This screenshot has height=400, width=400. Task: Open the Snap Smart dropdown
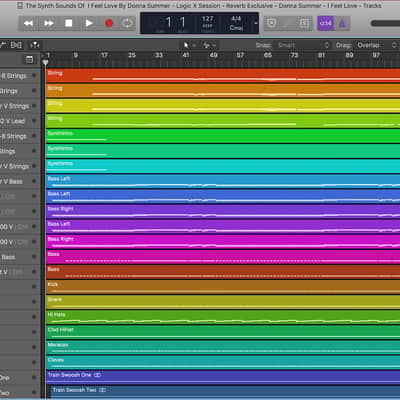point(302,45)
